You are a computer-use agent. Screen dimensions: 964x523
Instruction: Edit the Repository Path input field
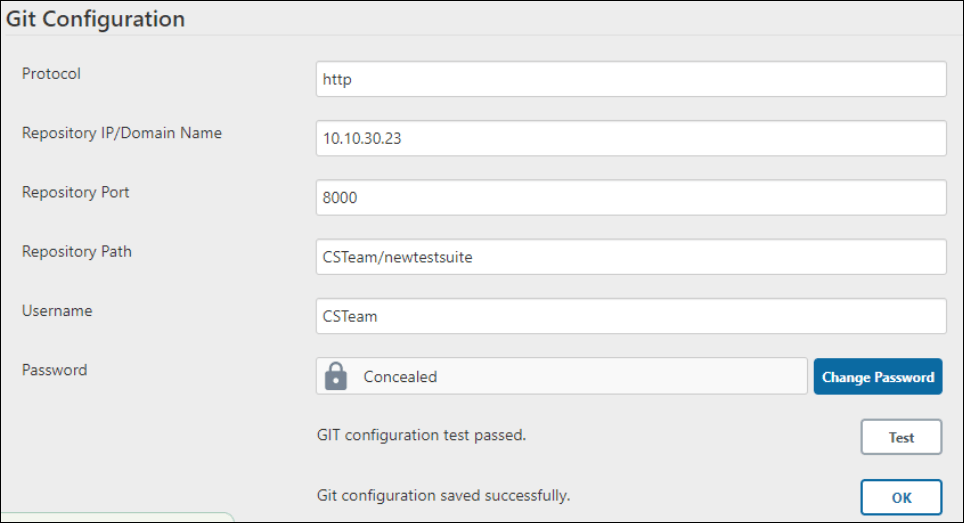point(631,257)
